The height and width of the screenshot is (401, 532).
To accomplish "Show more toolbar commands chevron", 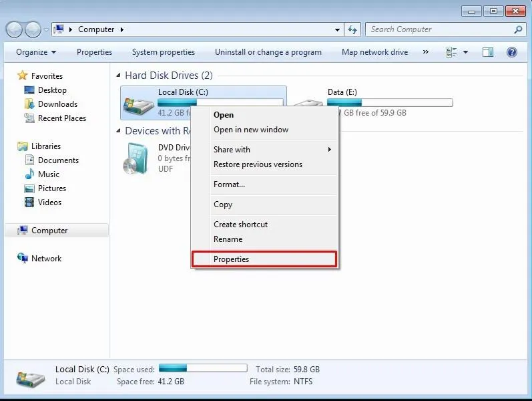I will [424, 52].
